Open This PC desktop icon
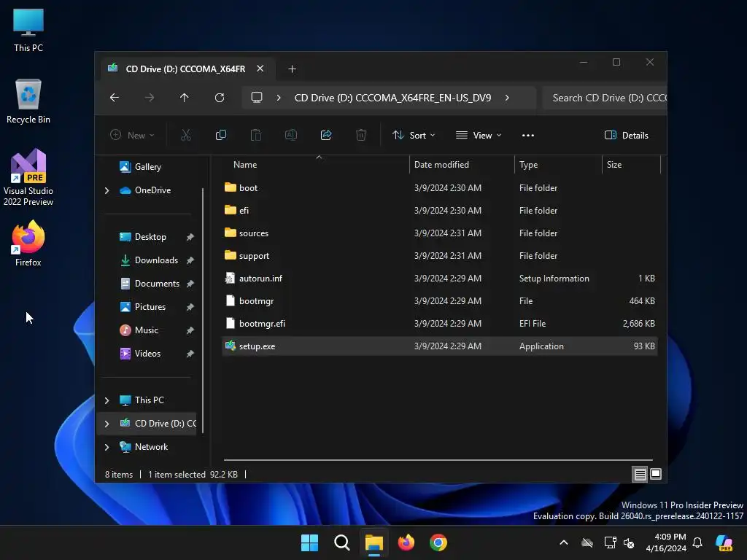 28,31
